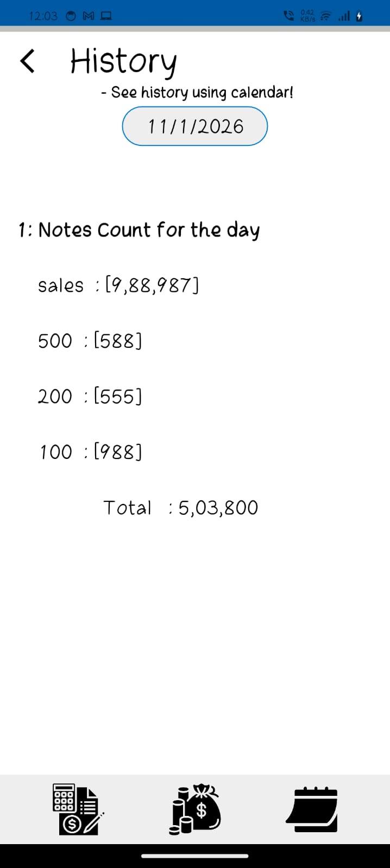Tap the back arrow beside History

pos(27,61)
